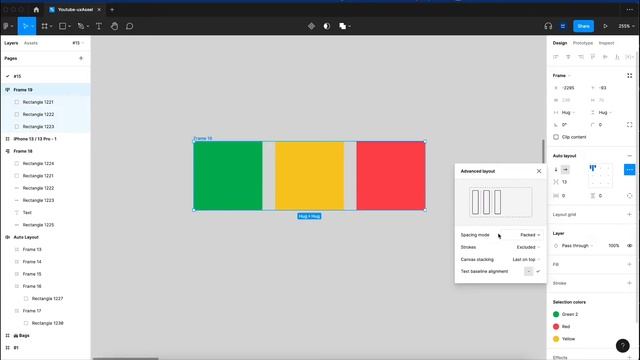
Task: Switch to the Assets tab
Action: click(x=31, y=43)
